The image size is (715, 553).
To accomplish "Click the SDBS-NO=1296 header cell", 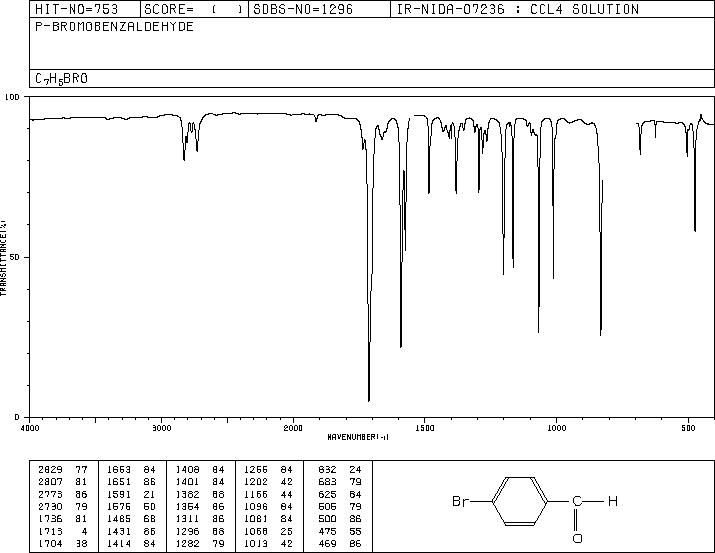I will (x=319, y=9).
